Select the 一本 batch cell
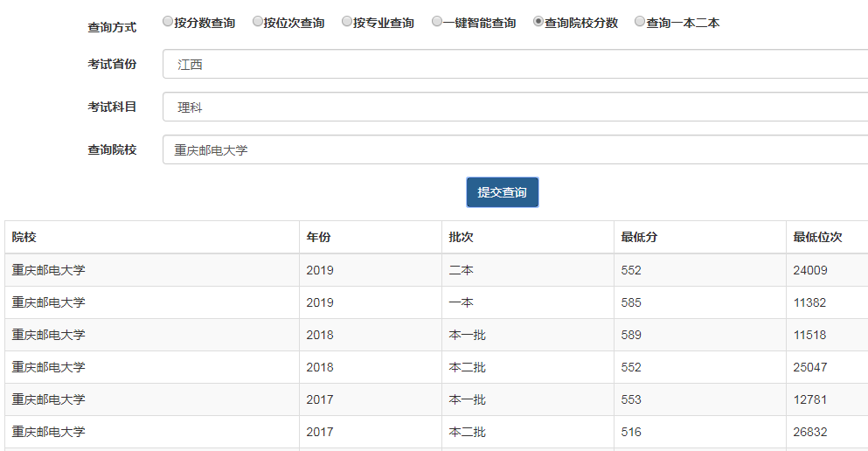Screen dimensions: 868x451 point(462,302)
